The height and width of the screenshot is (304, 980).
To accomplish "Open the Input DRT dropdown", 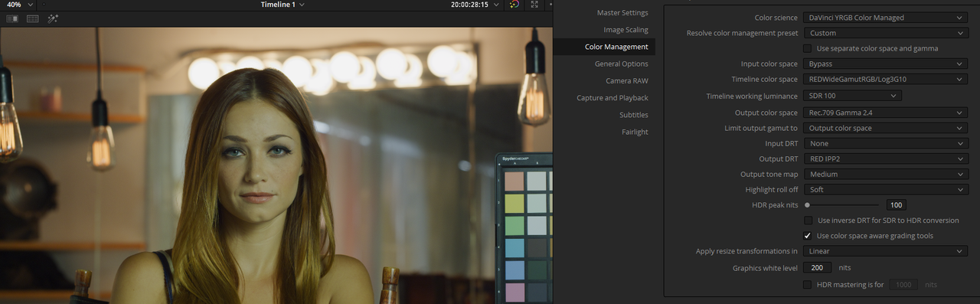I will coord(886,143).
